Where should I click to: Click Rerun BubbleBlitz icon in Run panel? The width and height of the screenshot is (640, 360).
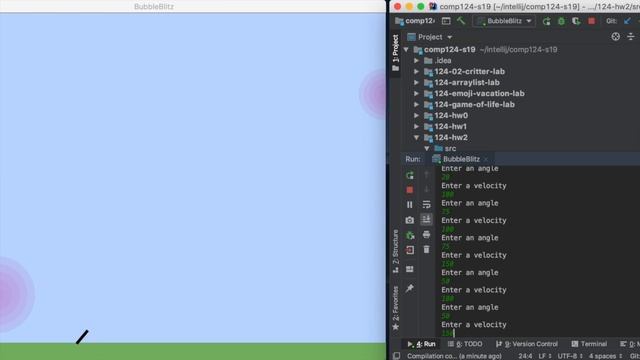click(410, 176)
